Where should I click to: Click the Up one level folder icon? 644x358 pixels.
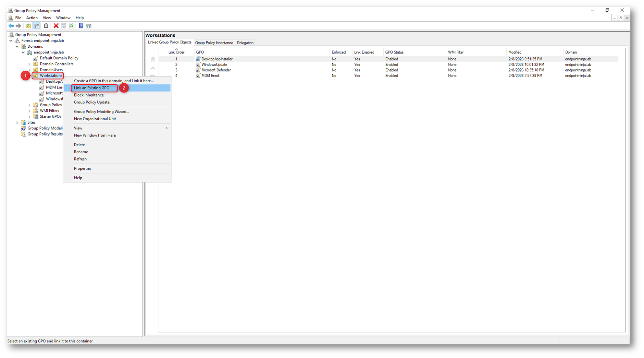29,26
